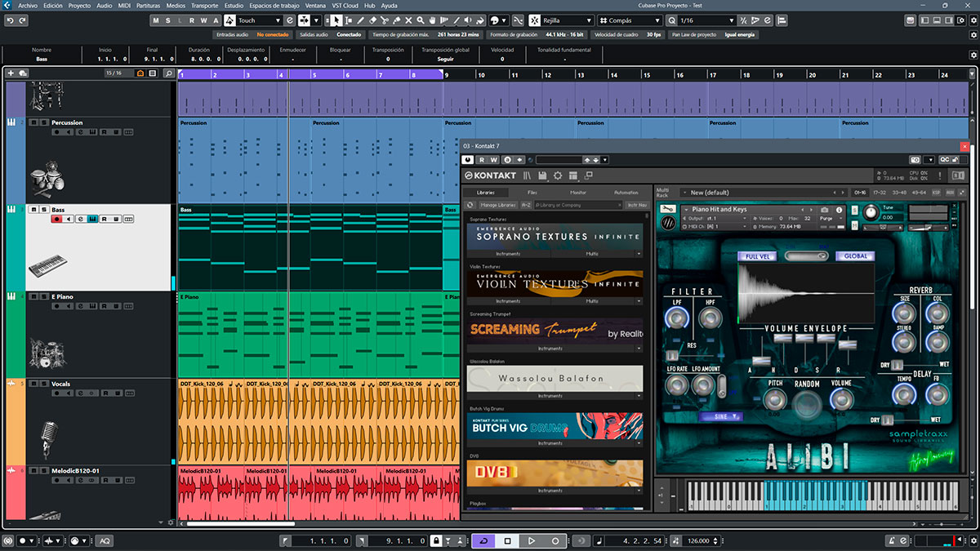Click the add track plus button

pos(11,73)
